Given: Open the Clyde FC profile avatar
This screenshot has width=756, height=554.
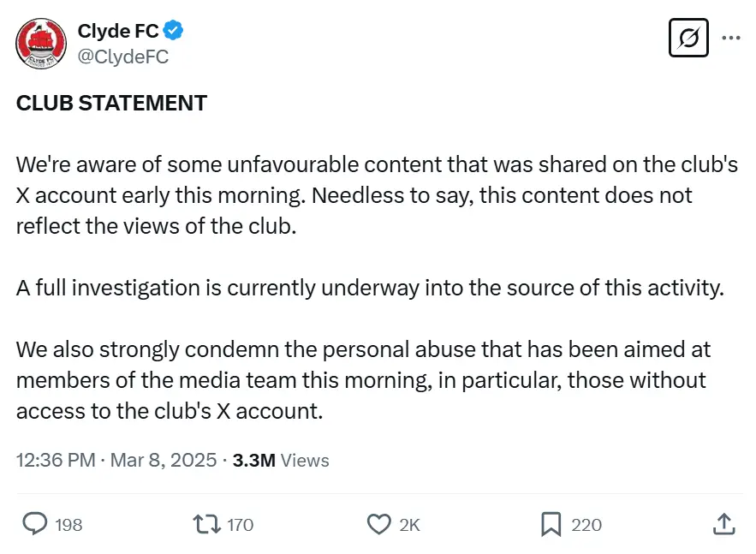Looking at the screenshot, I should pyautogui.click(x=40, y=43).
